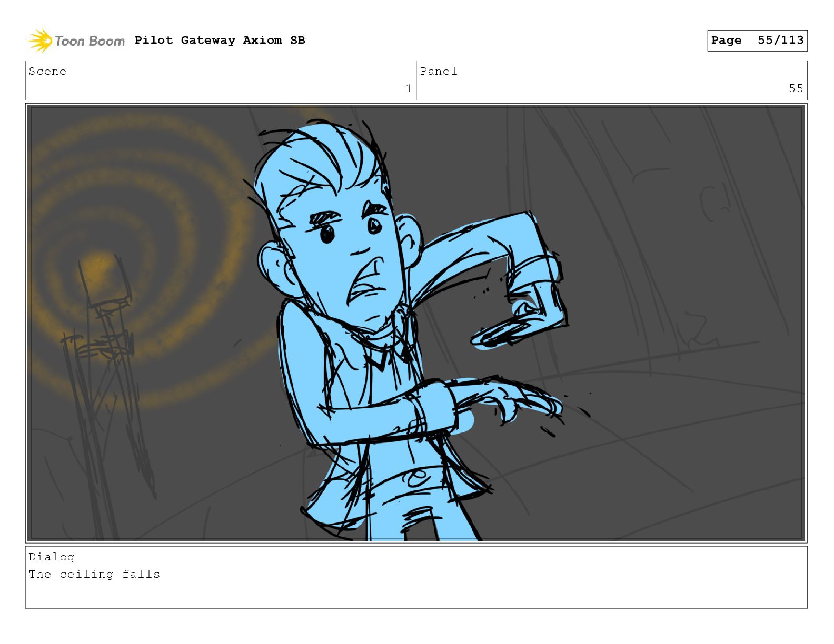Select the text 'The ceiling falls'

coord(94,574)
